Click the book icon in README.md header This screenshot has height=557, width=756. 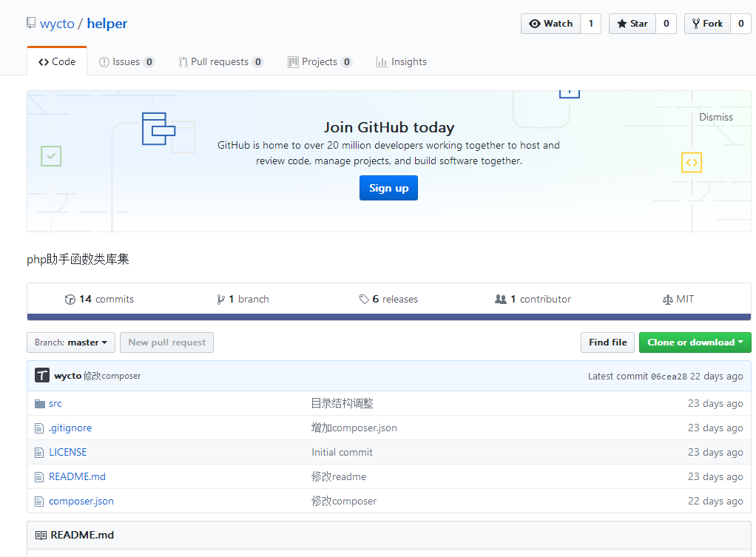click(41, 536)
